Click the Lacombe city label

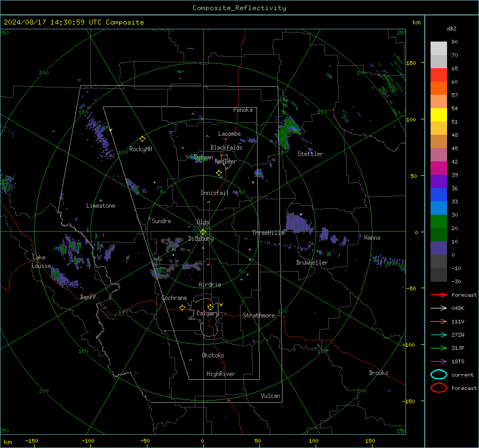tap(229, 134)
